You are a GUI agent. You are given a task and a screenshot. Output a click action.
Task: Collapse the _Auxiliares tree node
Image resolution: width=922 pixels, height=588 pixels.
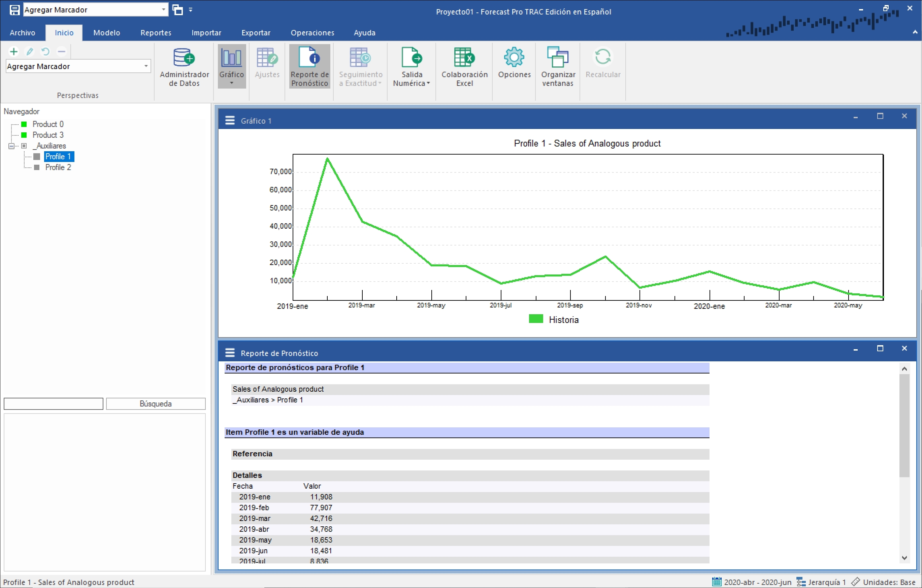pyautogui.click(x=11, y=146)
